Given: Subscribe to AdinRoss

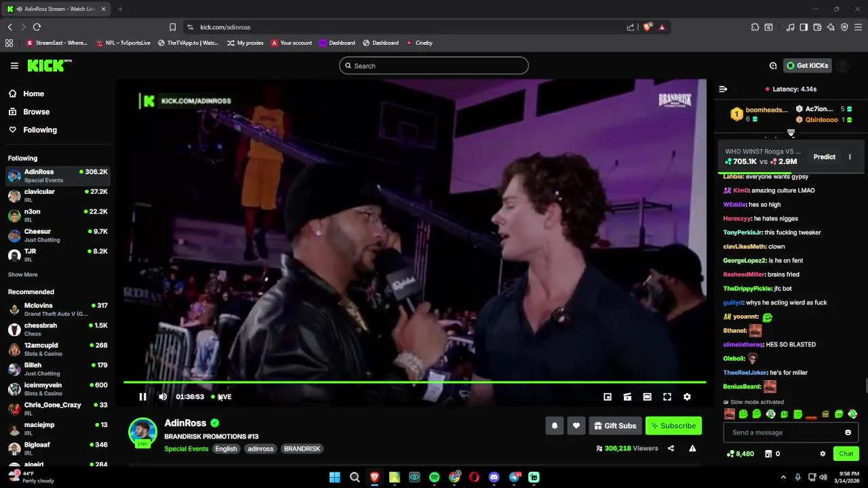Looking at the screenshot, I should pos(673,426).
